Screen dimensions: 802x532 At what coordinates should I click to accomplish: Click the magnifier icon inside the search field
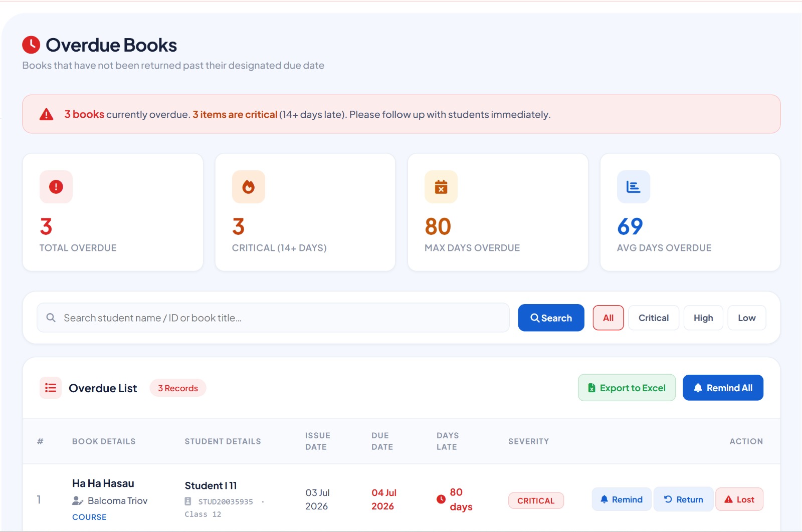[x=51, y=318]
